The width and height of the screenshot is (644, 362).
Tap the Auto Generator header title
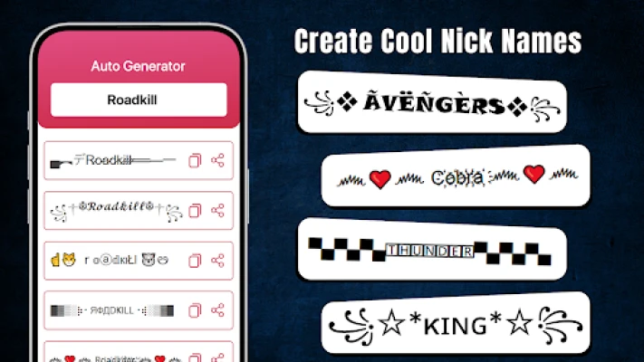(138, 66)
